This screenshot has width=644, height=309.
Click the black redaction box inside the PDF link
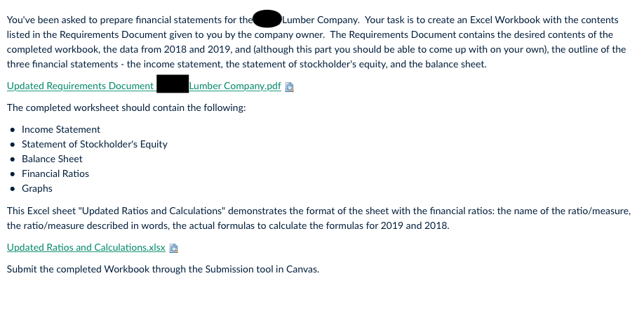coord(173,84)
